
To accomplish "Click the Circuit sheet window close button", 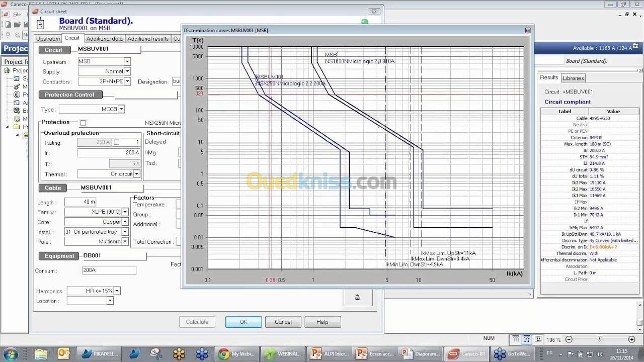I will (373, 11).
